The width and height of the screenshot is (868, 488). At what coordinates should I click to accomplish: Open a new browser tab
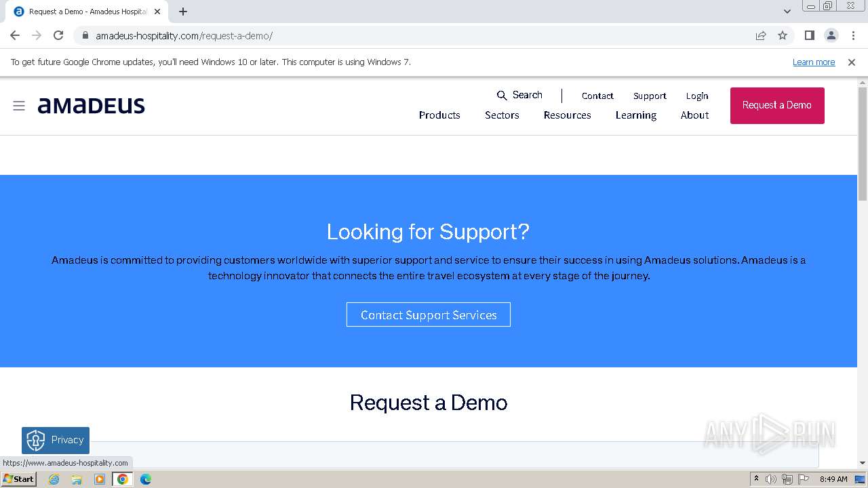[x=183, y=12]
